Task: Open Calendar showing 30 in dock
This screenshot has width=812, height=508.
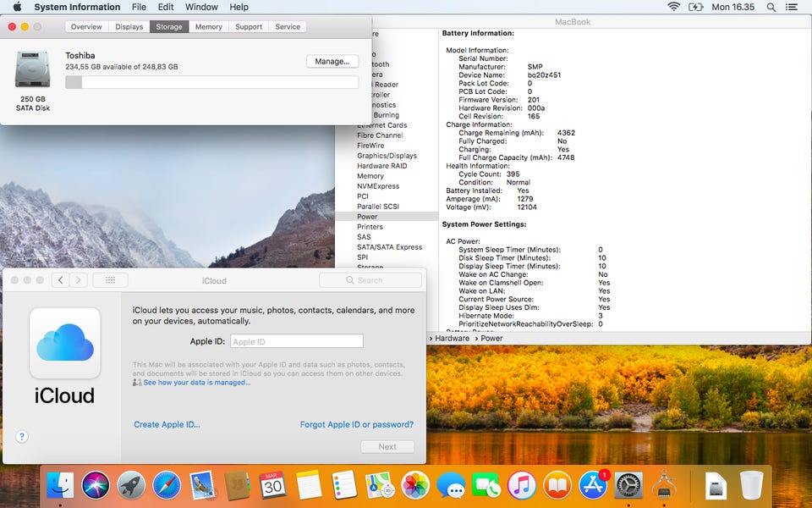Action: [273, 486]
